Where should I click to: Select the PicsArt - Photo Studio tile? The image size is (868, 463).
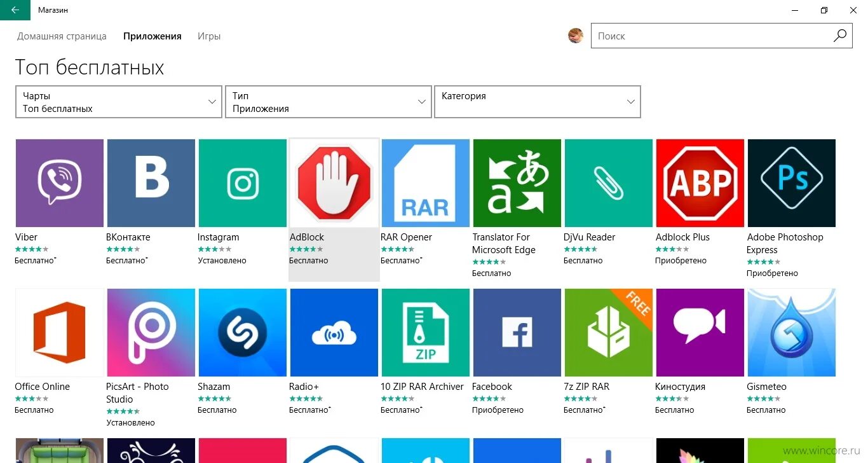[x=151, y=332]
